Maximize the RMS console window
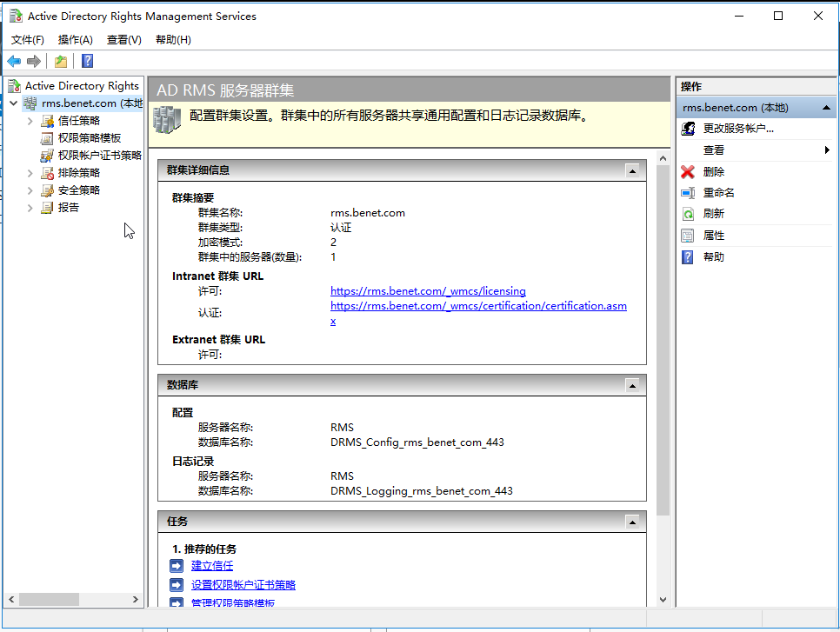840x632 pixels. 778,16
